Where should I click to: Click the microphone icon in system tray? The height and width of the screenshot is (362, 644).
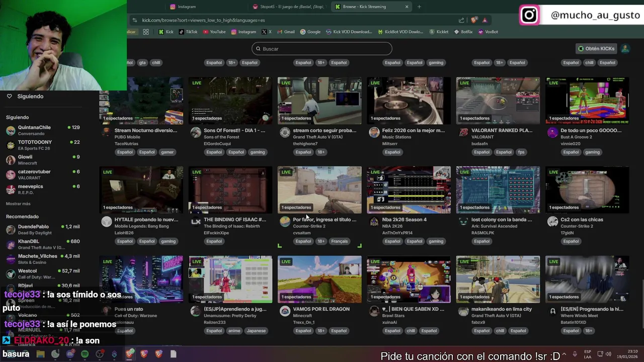[x=575, y=354]
